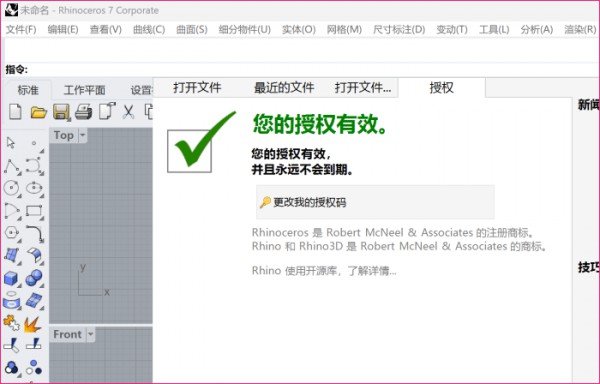Select the arrow pointer tool

[x=11, y=143]
